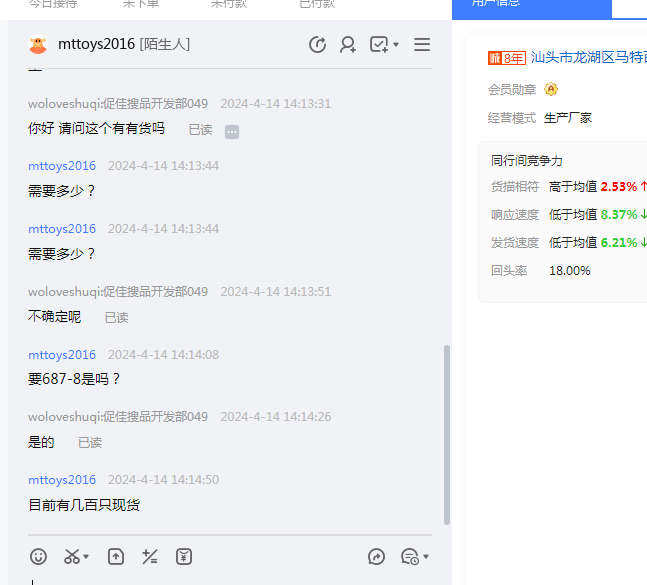Click the ellipsis bubble beside first message
The image size is (647, 585).
pos(232,131)
